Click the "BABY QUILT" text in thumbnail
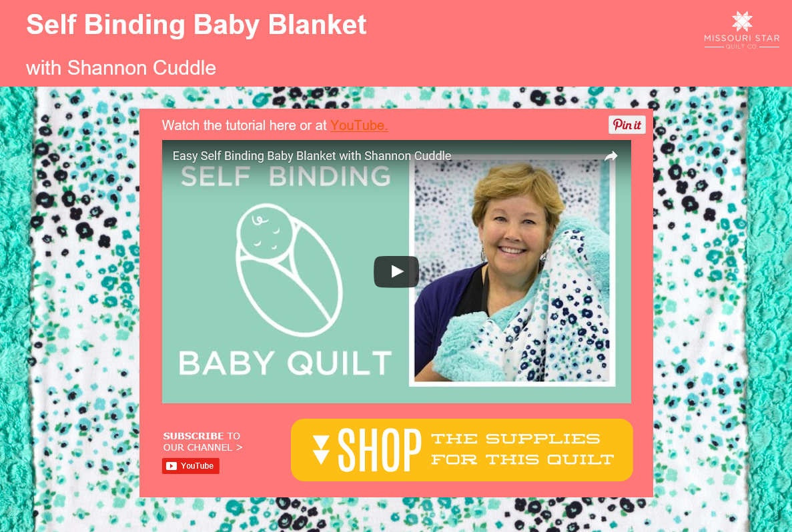The image size is (792, 532). 286,363
